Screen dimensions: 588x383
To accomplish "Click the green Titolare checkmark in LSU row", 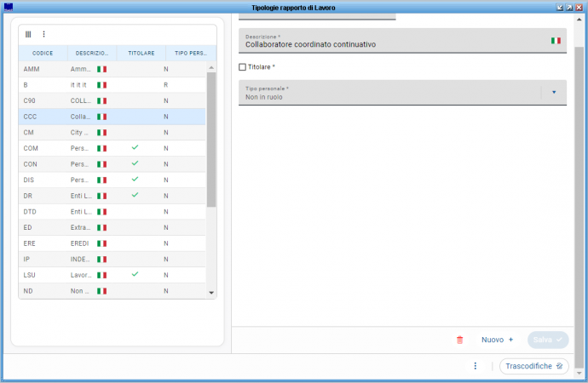I will (x=135, y=274).
